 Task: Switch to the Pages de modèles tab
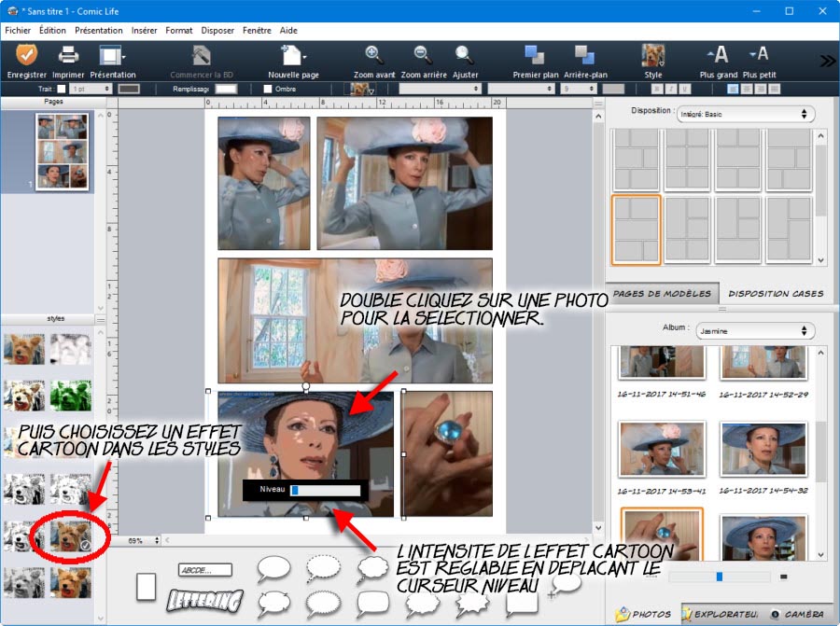coord(662,294)
